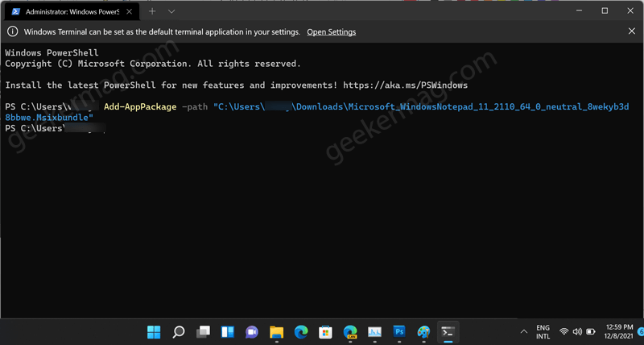The image size is (644, 345).
Task: Click the PowerShell icon in the tab
Action: click(x=15, y=11)
